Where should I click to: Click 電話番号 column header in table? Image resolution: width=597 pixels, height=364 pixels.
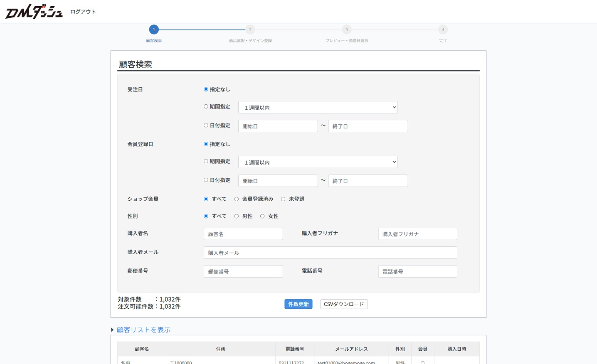click(x=295, y=349)
